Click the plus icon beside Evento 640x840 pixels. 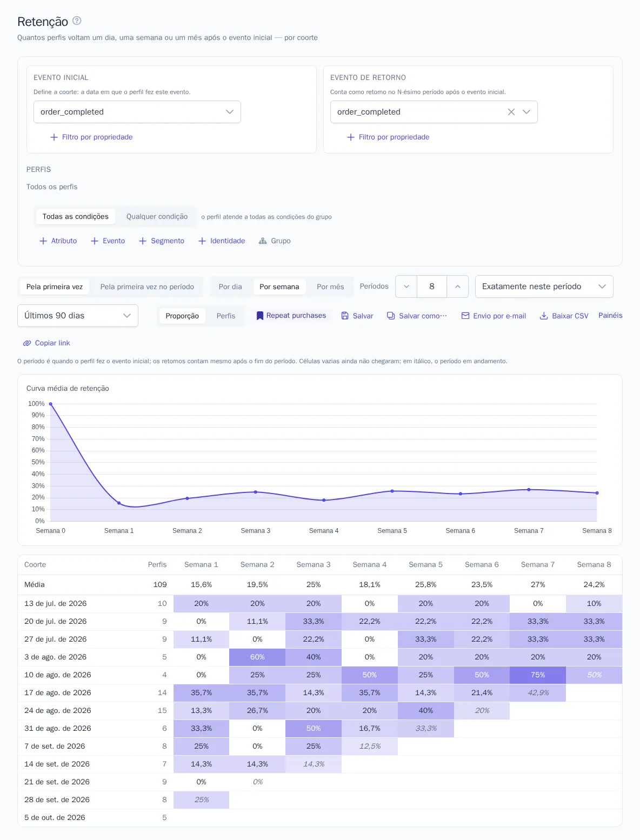95,241
